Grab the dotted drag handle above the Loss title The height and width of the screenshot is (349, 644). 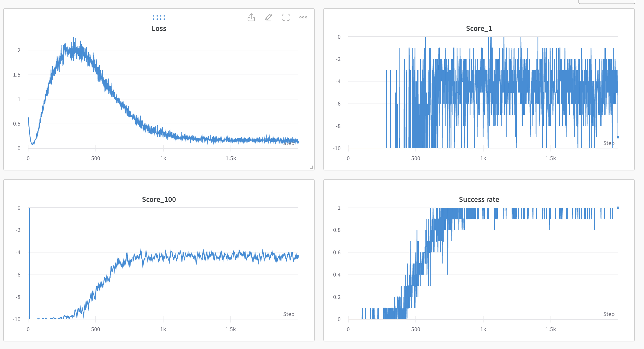[159, 18]
